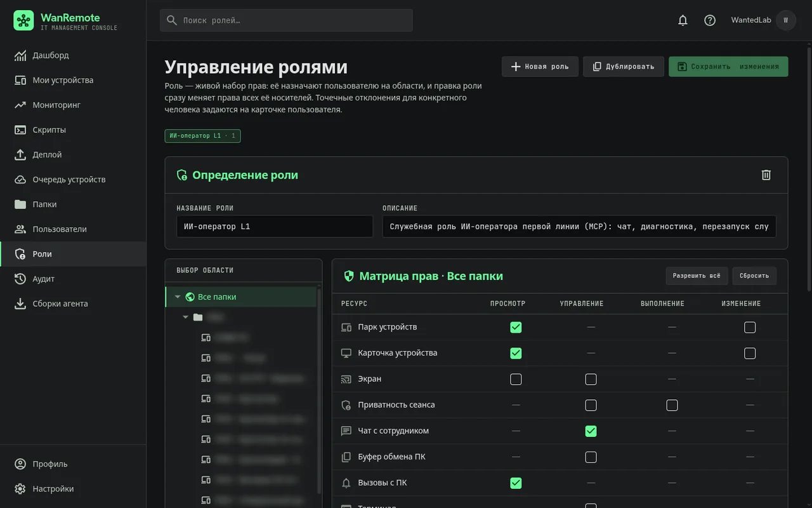The height and width of the screenshot is (508, 812).
Task: Click the Описание input field
Action: point(579,226)
